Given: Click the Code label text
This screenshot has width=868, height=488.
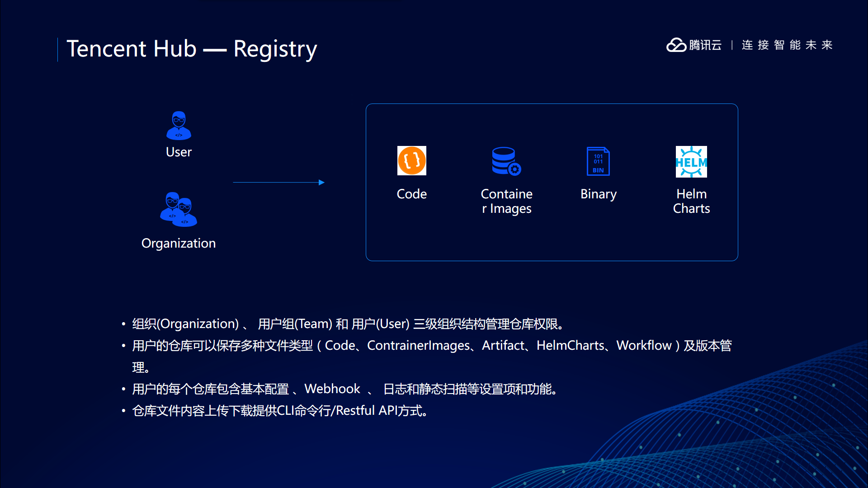Looking at the screenshot, I should click(x=411, y=194).
